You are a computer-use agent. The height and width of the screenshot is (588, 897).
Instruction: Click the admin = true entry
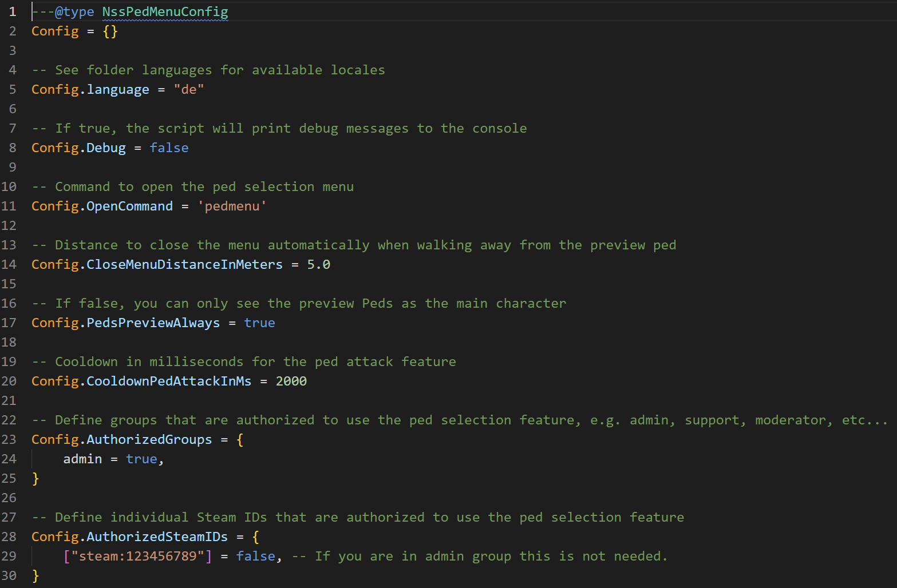(112, 459)
